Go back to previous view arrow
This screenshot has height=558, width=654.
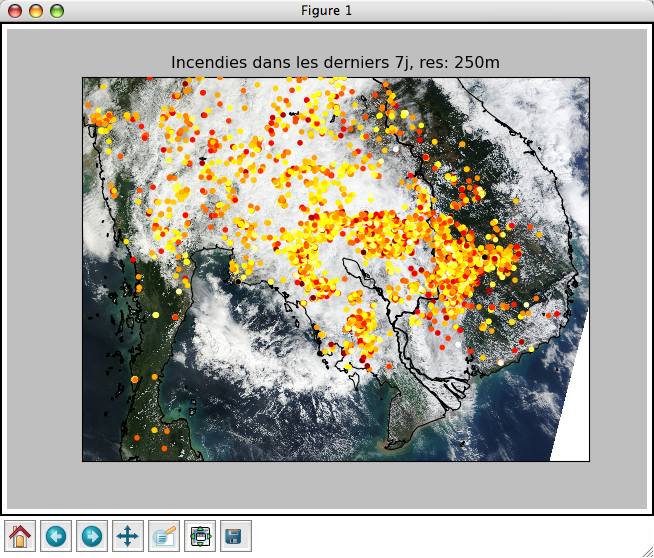click(x=55, y=536)
